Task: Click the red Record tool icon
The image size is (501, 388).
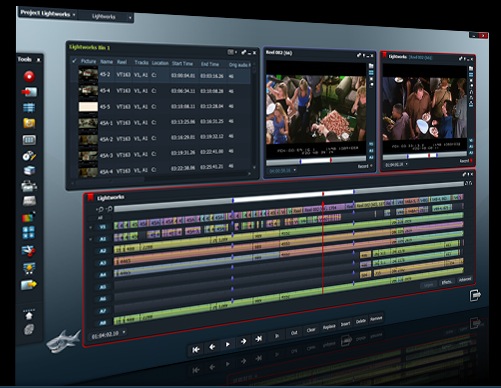Action: pos(29,76)
